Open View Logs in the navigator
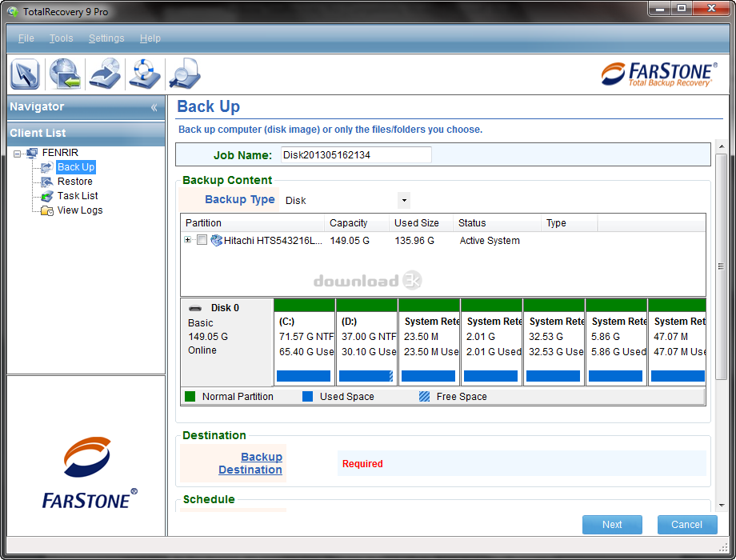The image size is (736, 560). [79, 210]
